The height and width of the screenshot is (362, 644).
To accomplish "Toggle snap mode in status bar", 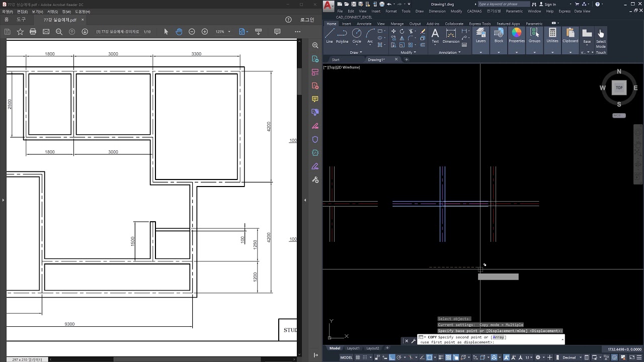I will (x=365, y=357).
